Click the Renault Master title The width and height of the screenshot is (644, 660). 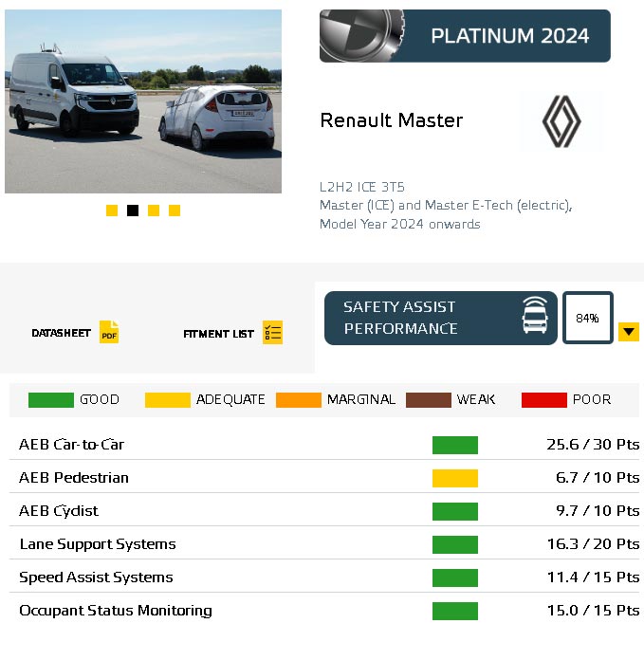[x=392, y=120]
